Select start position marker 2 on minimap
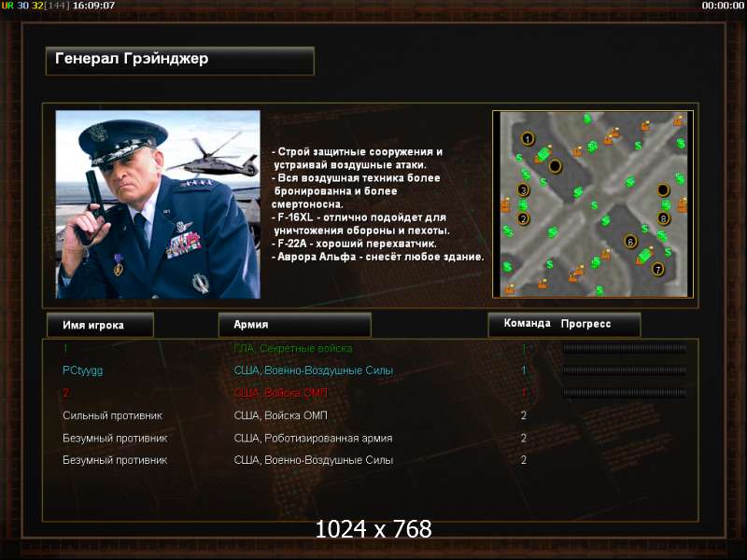Viewport: 747px width, 560px height. pos(524,219)
